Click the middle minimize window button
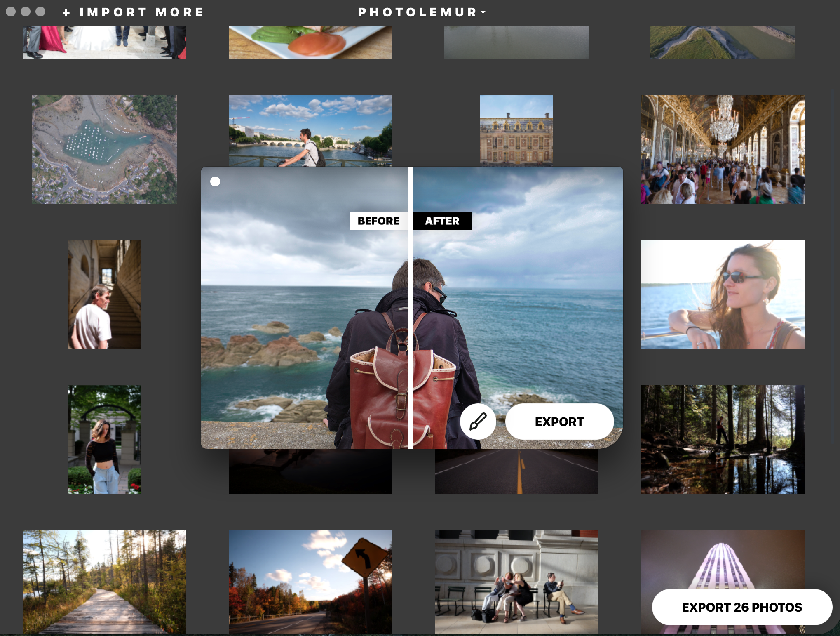The height and width of the screenshot is (636, 840). [26, 12]
